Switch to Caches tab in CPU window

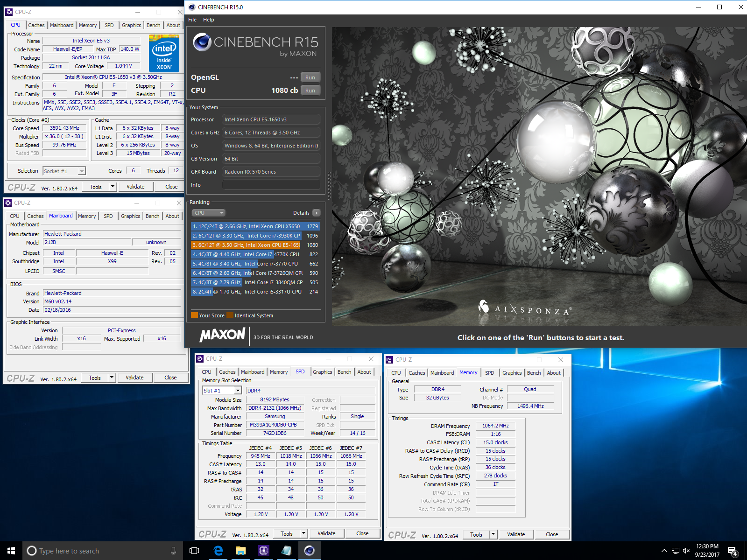tap(36, 25)
